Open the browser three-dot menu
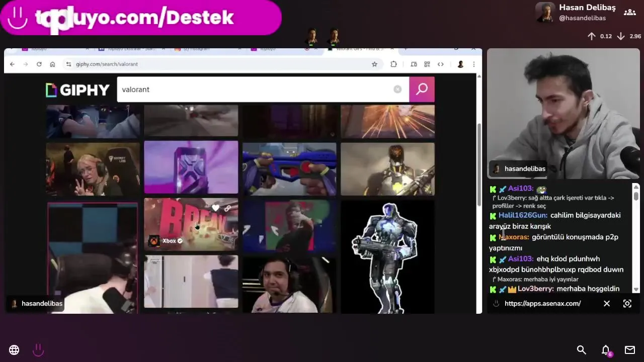The height and width of the screenshot is (362, 644). click(473, 64)
